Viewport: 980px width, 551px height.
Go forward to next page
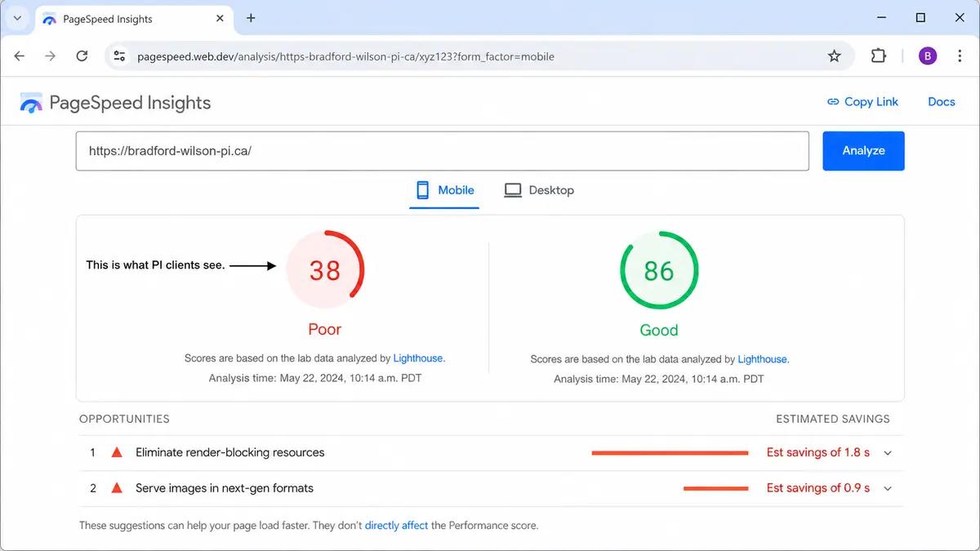pyautogui.click(x=51, y=56)
